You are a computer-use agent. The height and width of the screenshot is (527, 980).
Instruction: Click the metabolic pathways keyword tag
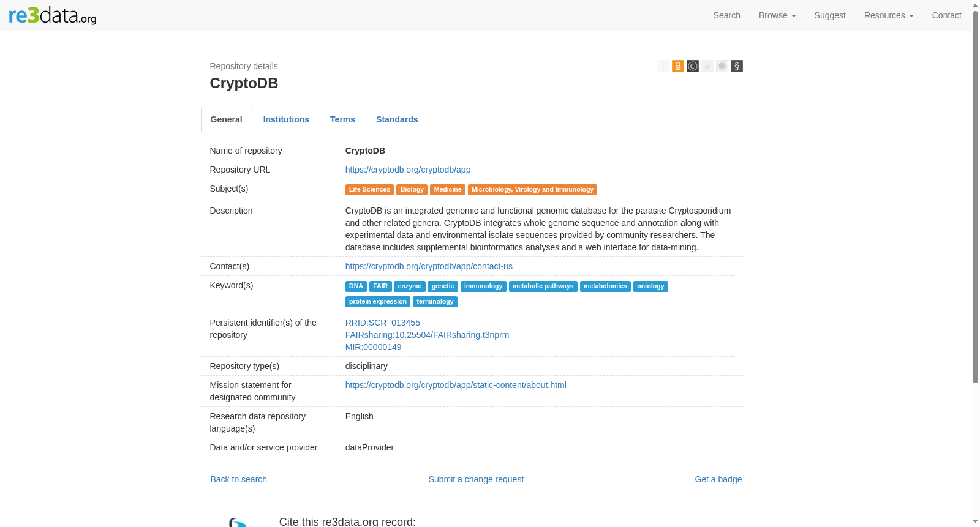click(543, 286)
